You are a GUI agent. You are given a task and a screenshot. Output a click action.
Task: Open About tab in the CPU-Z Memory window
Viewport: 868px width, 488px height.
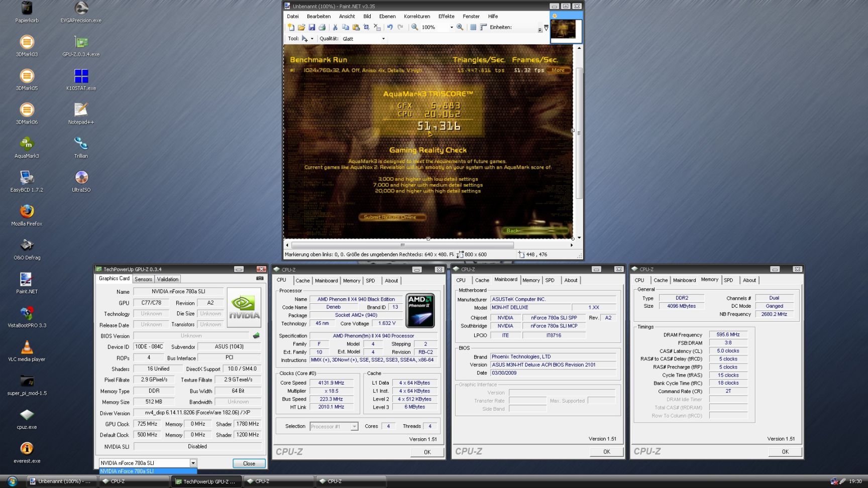coord(749,280)
